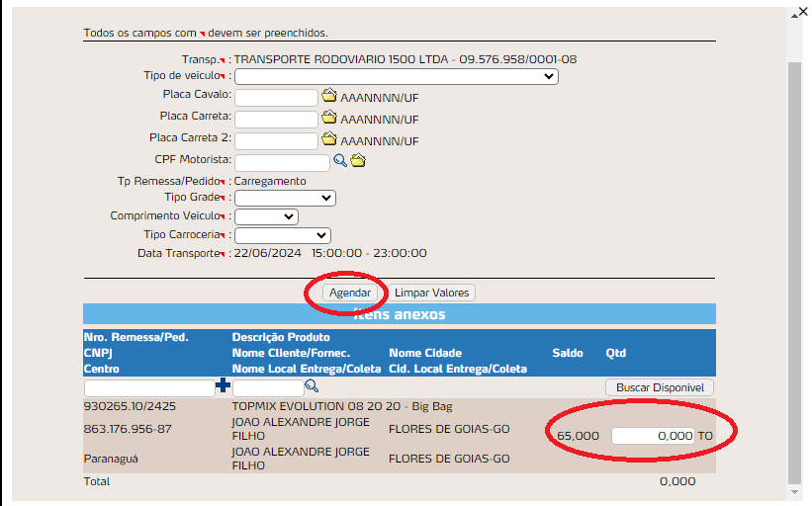Add remessa with the blue plus icon

(x=224, y=385)
